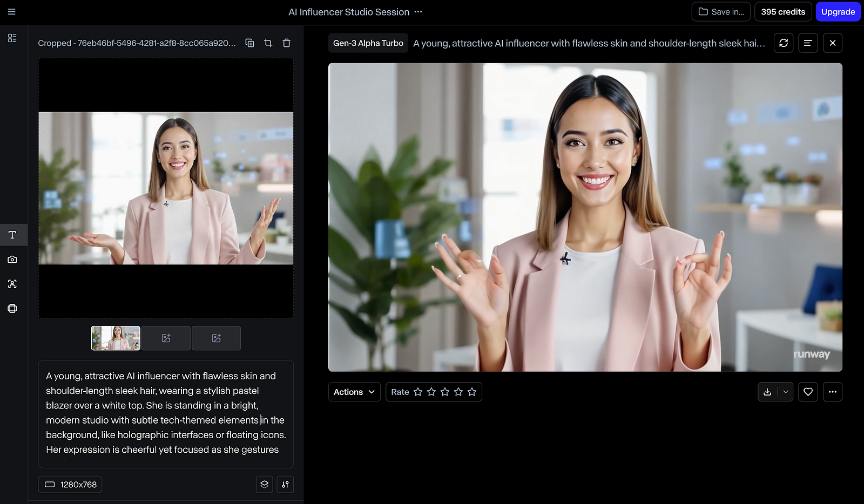864x504 pixels.
Task: Select the Text to Video tool
Action: coord(12,235)
